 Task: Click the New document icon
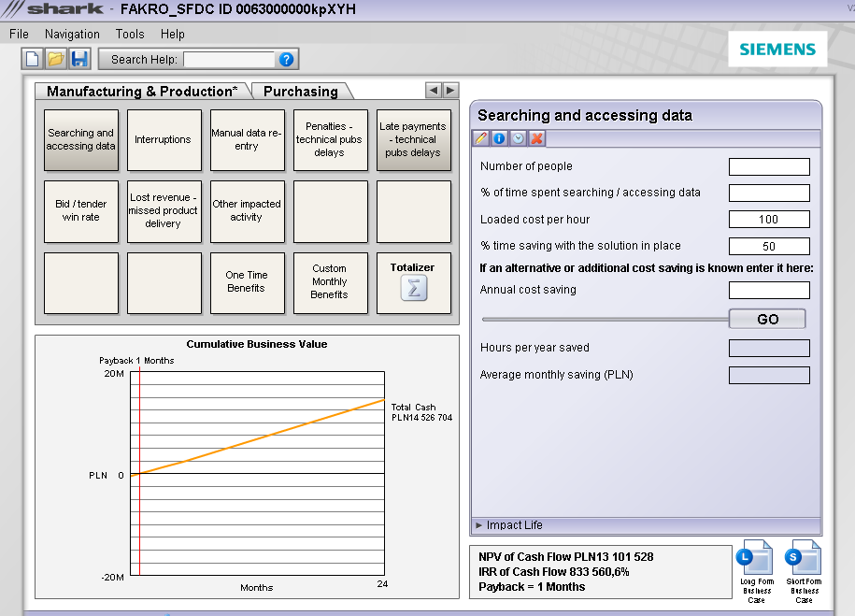click(32, 59)
